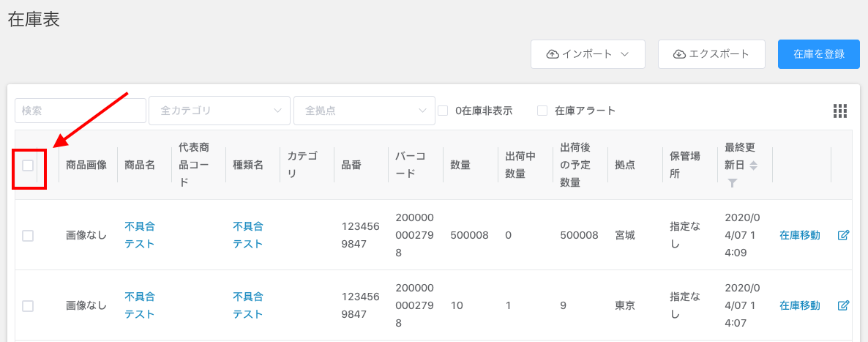Screen dimensions: 868x342
Task: Open 不具合テスト product name in 東京 row
Action: click(140, 305)
